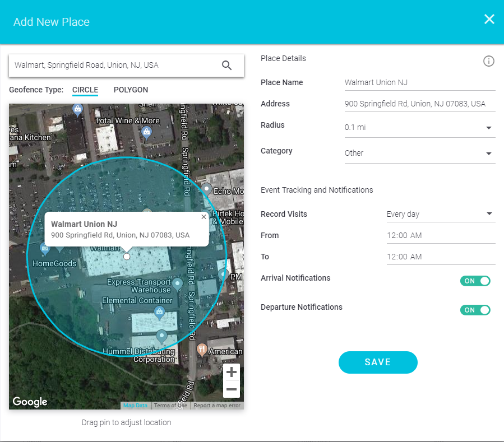This screenshot has width=504, height=442.
Task: Select the CIRCLE geofence type tab
Action: point(85,90)
